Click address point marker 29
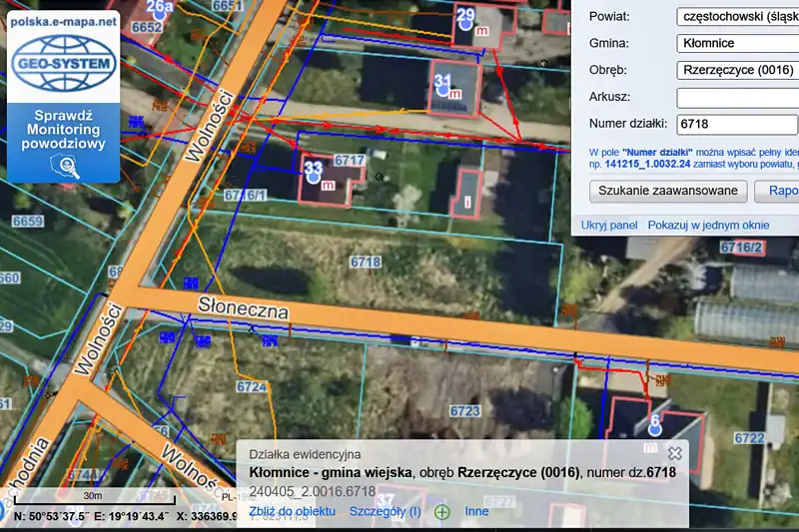Screen dimensions: 799x532 [466, 20]
